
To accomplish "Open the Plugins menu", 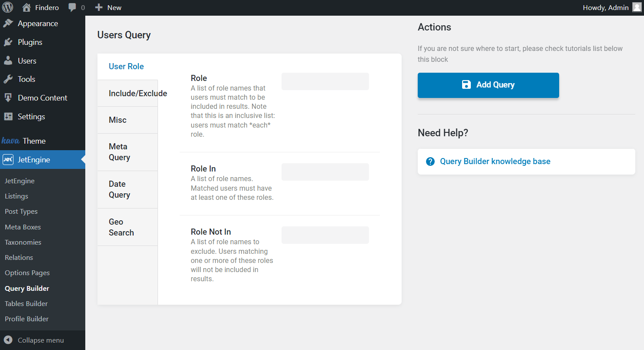I will point(43,42).
